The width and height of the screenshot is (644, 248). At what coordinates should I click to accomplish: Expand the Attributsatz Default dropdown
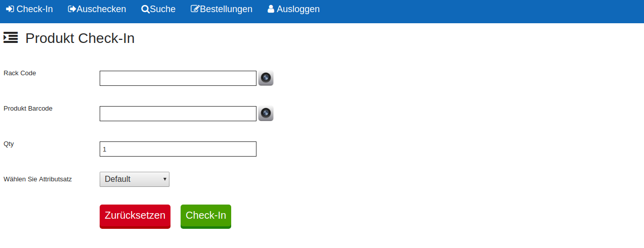coord(135,179)
